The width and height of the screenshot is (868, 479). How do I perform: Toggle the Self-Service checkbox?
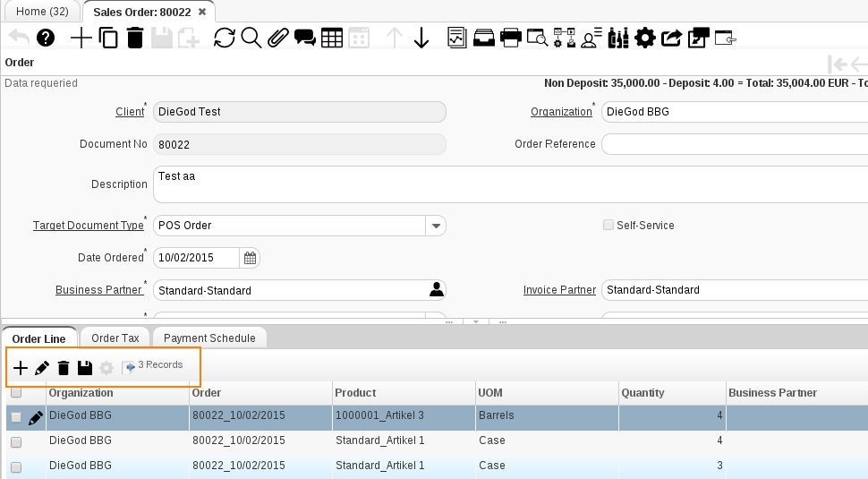[x=608, y=226]
